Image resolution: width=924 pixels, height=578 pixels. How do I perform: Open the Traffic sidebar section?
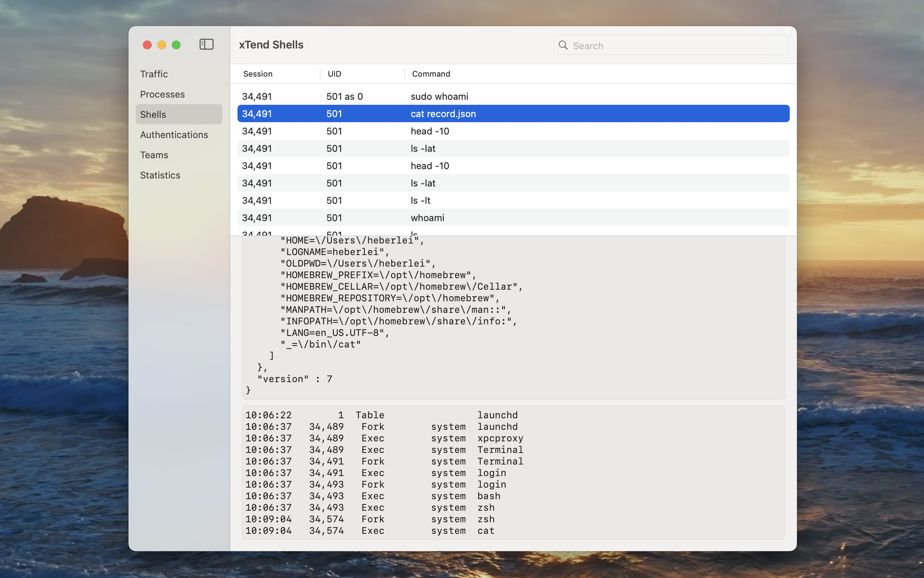[154, 74]
